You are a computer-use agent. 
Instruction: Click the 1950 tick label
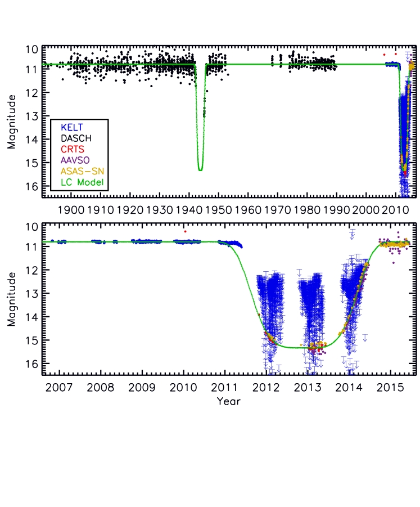coord(219,210)
